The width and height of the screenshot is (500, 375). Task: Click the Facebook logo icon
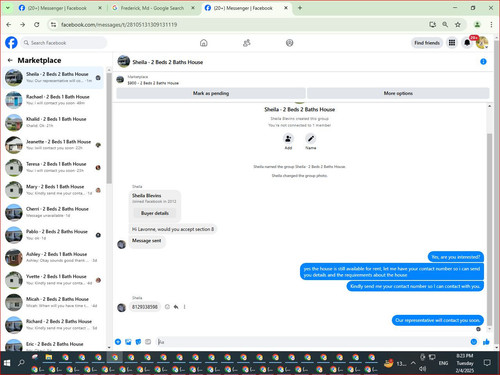[11, 43]
